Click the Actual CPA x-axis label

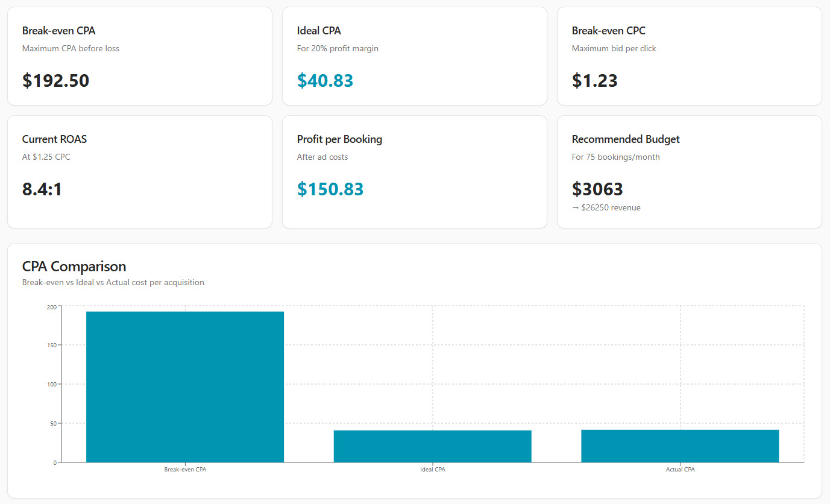coord(680,470)
